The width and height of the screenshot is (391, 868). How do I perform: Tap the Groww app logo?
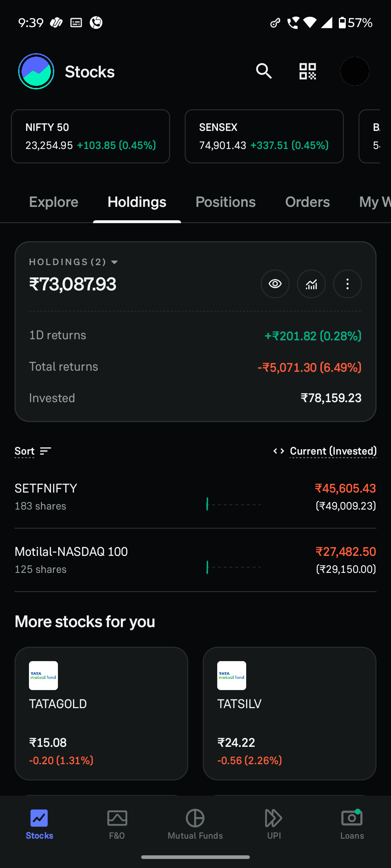(x=36, y=71)
